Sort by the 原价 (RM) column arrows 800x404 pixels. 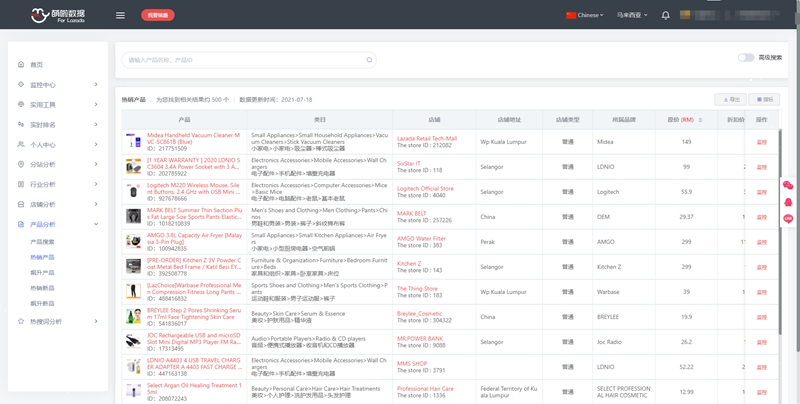click(700, 120)
